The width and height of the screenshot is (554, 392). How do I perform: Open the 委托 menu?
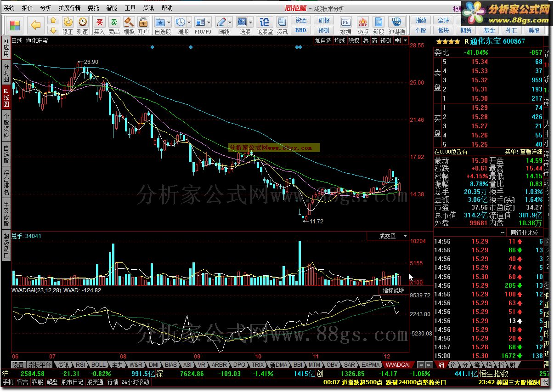93,8
